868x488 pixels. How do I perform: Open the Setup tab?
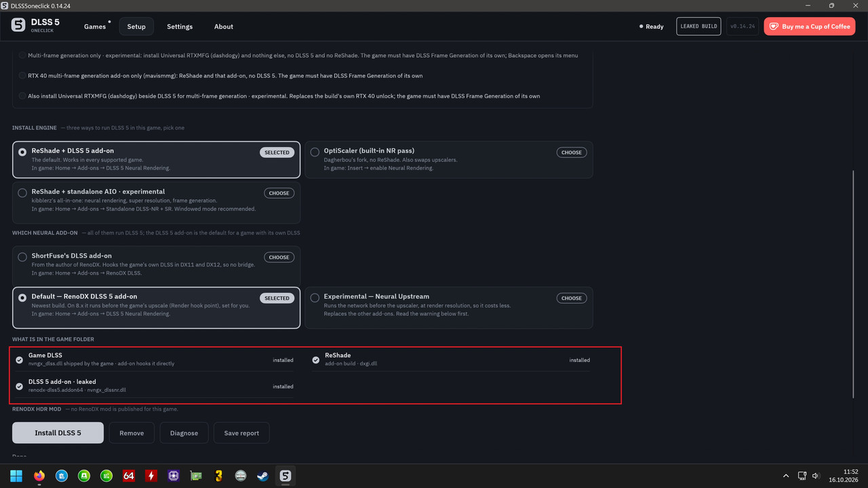(136, 26)
